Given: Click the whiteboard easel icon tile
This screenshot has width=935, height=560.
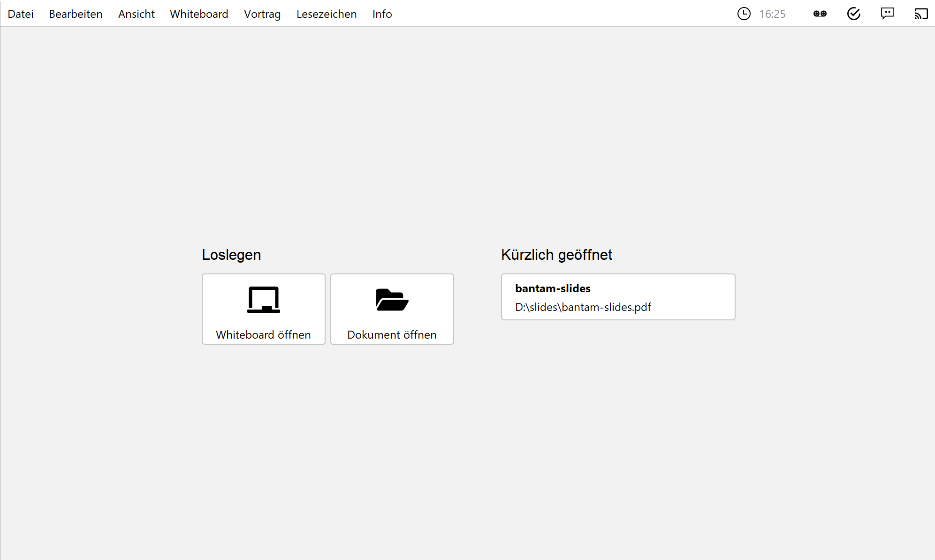Looking at the screenshot, I should point(263,309).
